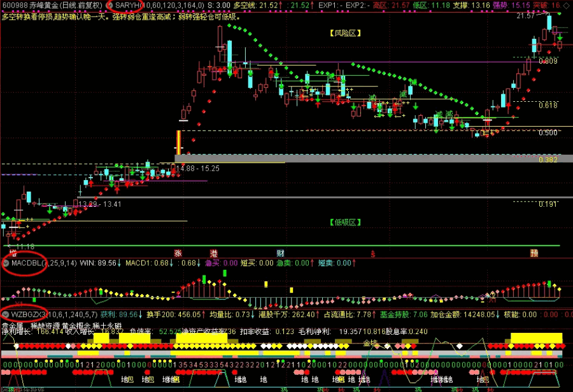Click the MACDBL indicator name
The height and width of the screenshot is (392, 573).
(26, 263)
